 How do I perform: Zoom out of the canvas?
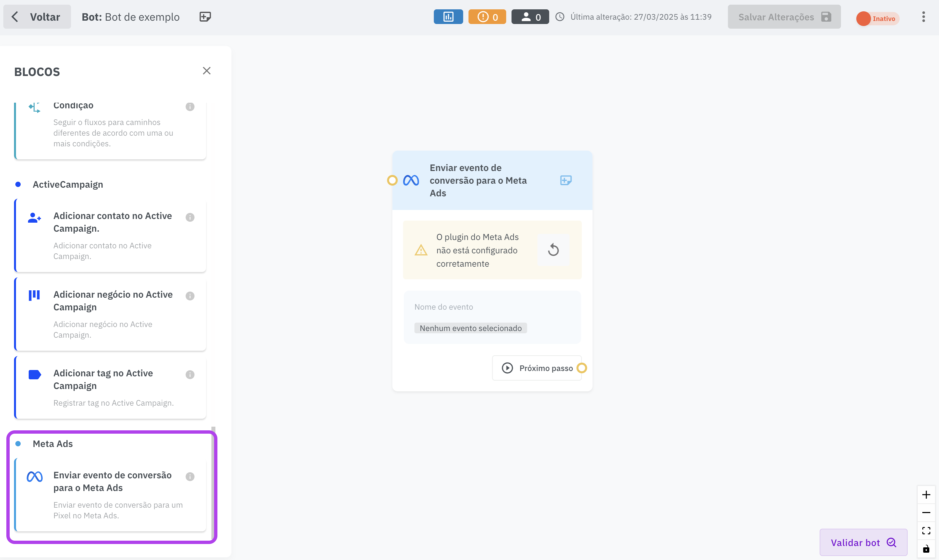click(926, 512)
